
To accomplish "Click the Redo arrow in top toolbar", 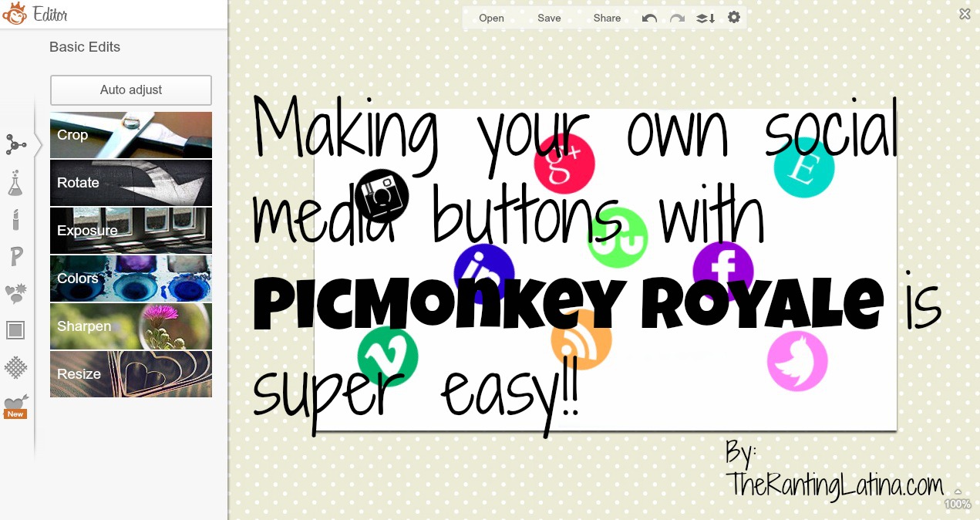I will pyautogui.click(x=677, y=18).
